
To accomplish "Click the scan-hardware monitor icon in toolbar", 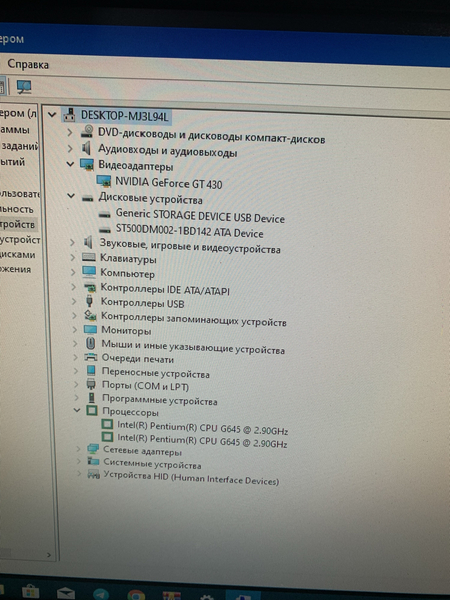I will point(24,87).
